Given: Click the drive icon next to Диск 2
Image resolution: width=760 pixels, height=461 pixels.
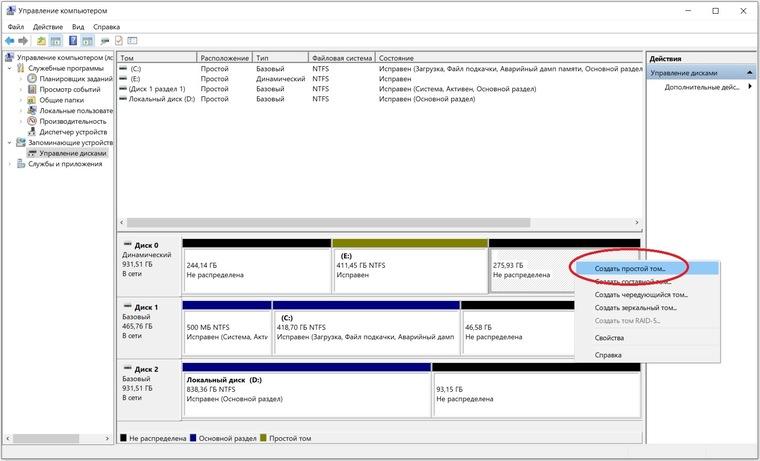Looking at the screenshot, I should point(127,369).
